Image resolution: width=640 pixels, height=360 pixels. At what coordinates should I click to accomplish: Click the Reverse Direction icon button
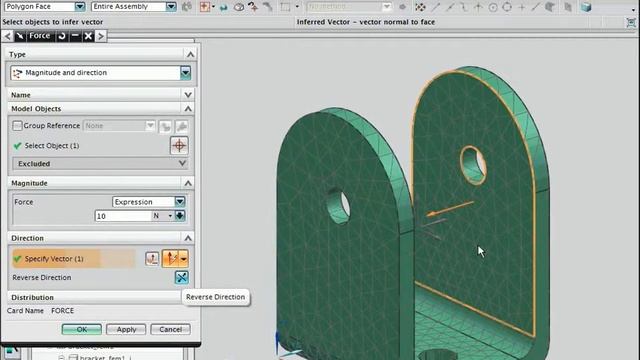coord(182,278)
